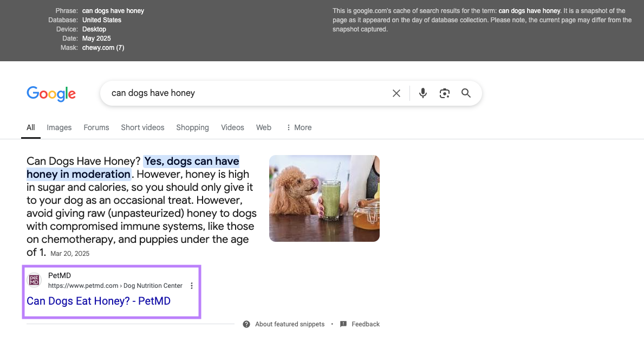This screenshot has width=644, height=354.
Task: Open the Videos search tab
Action: pos(232,127)
